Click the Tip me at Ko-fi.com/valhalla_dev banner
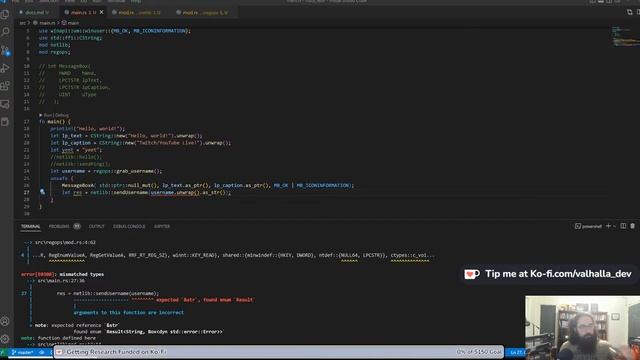Screen dimensions: 640x360 tap(547, 274)
